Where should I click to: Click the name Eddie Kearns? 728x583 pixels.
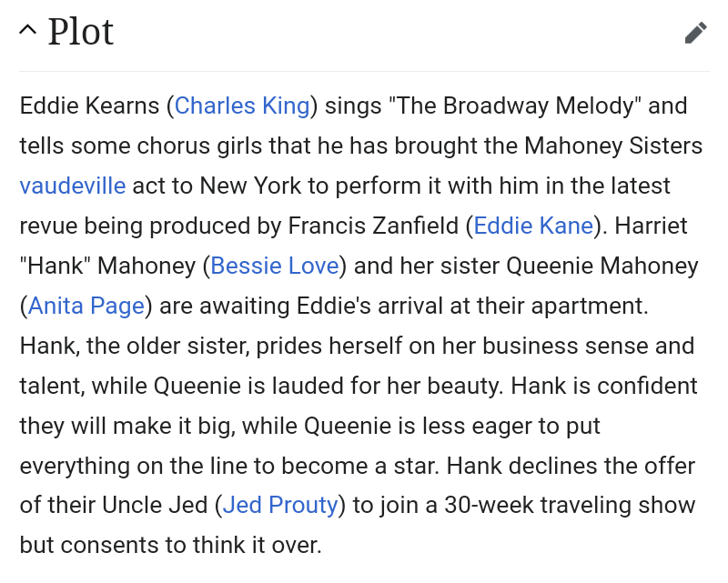pyautogui.click(x=88, y=106)
